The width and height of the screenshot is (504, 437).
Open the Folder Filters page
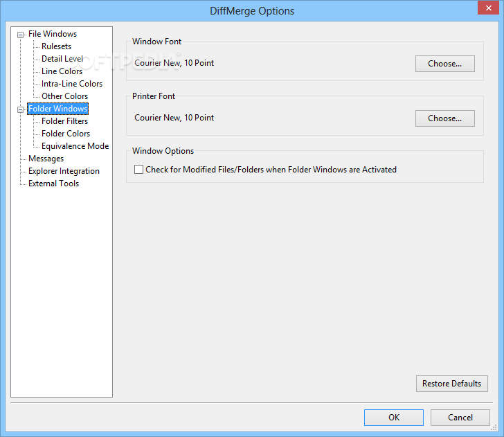pos(64,121)
